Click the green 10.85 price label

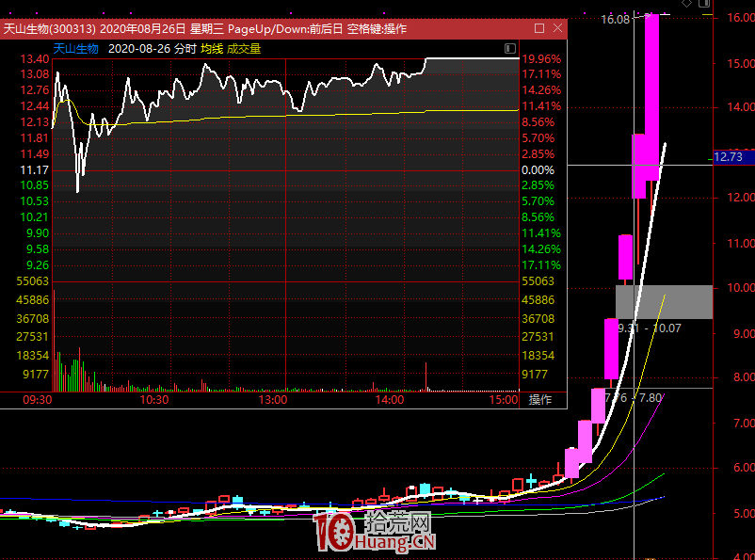click(x=35, y=185)
